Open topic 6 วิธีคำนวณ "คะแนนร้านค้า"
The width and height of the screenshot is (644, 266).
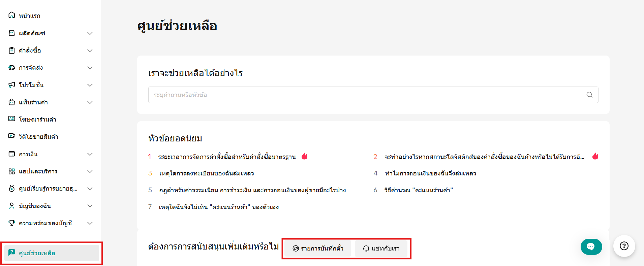tap(419, 190)
